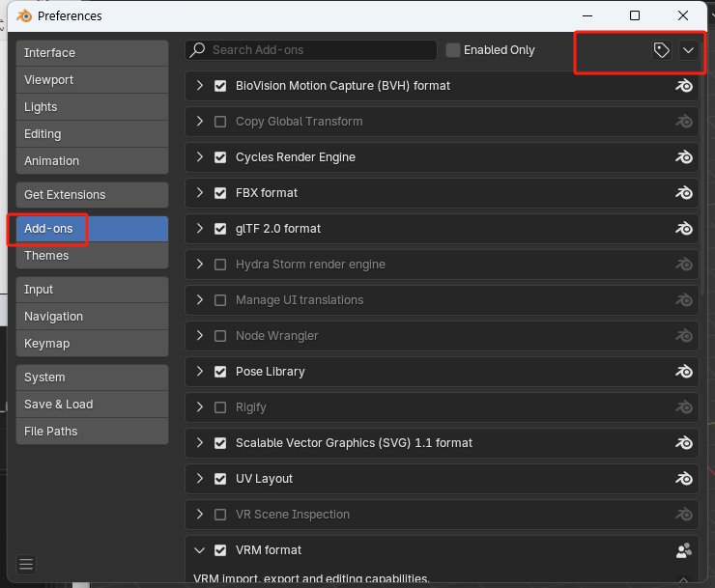The image size is (715, 588).
Task: Click Blender logo icon on BioVision Motion Capture row
Action: [x=683, y=86]
